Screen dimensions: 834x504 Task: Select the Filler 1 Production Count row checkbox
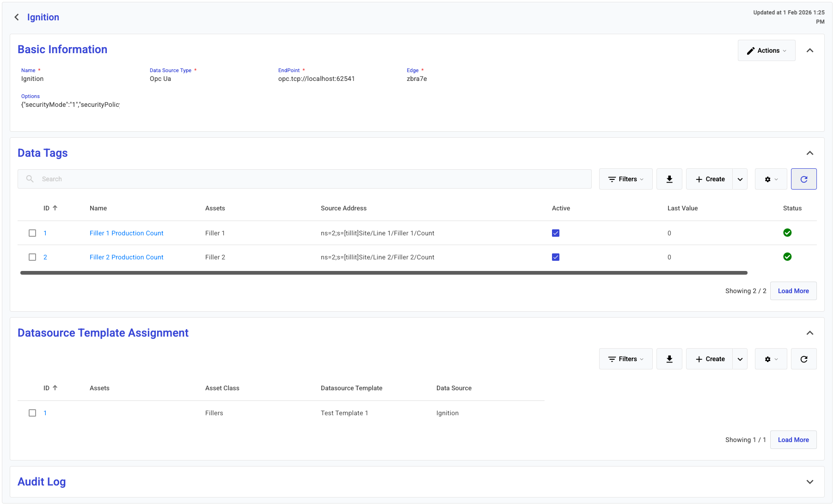[32, 233]
